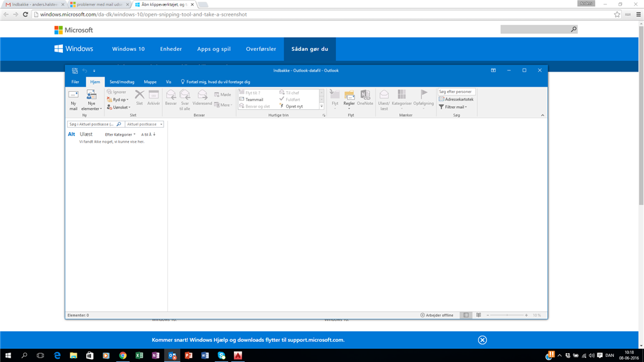Click the Windows Start button
Screen dimensions: 644x362
8,356
